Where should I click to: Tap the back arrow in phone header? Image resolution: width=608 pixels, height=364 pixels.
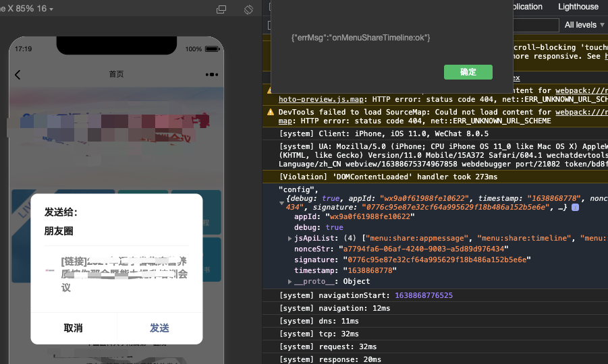point(18,74)
